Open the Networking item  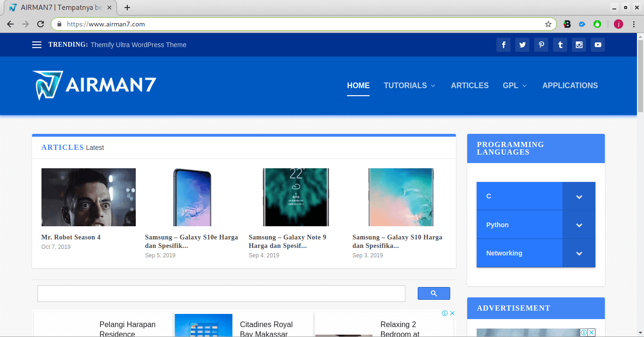click(520, 253)
